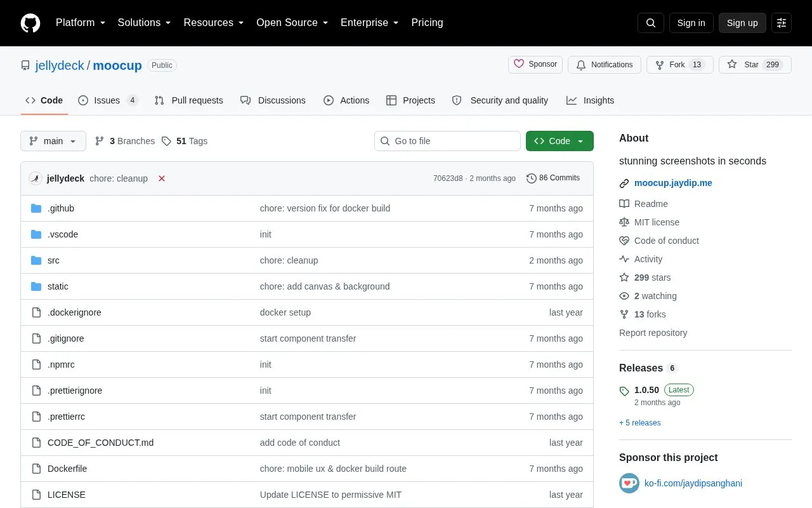Switch to the Actions tab
The image size is (812, 508).
tap(346, 100)
